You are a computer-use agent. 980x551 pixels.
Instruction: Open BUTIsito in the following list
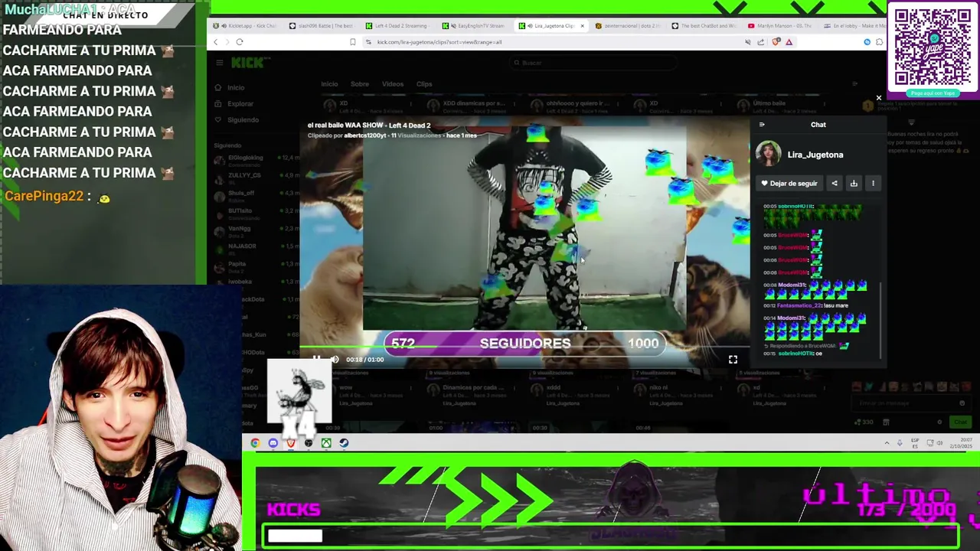point(256,213)
